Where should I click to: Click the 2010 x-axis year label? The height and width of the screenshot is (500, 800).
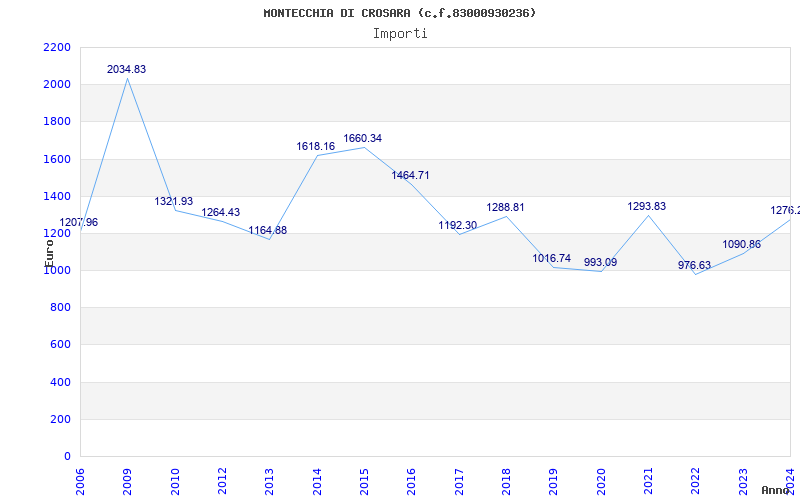[x=175, y=481]
